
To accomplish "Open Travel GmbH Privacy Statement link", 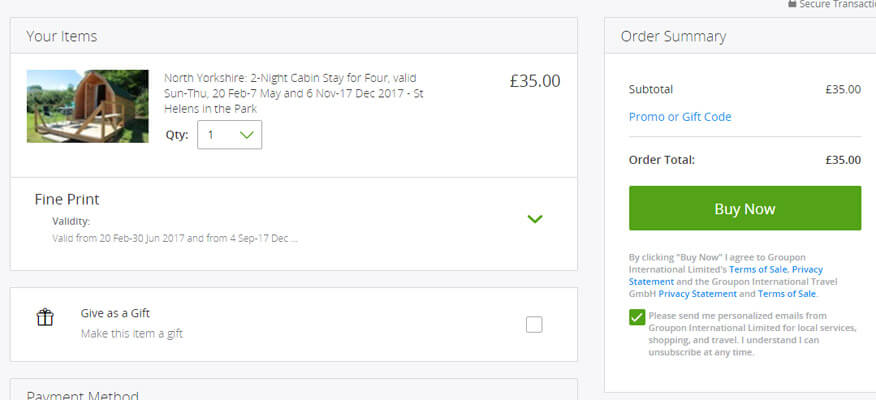I will (698, 294).
